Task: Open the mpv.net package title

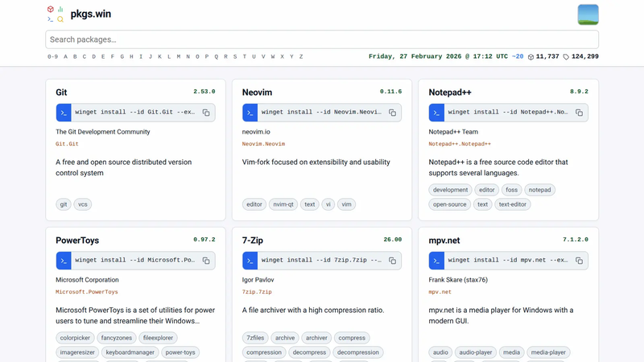Action: 444,241
